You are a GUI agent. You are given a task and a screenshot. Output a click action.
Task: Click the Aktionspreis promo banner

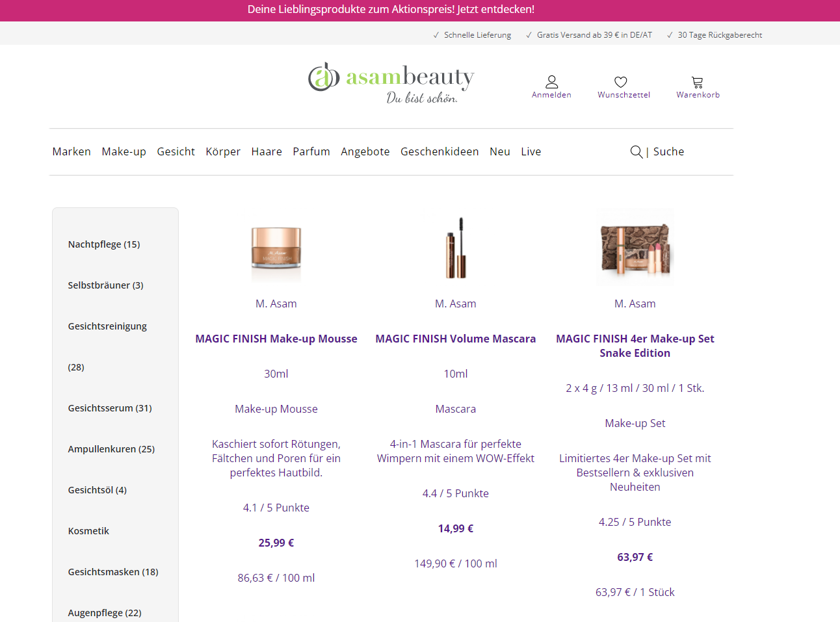(390, 10)
